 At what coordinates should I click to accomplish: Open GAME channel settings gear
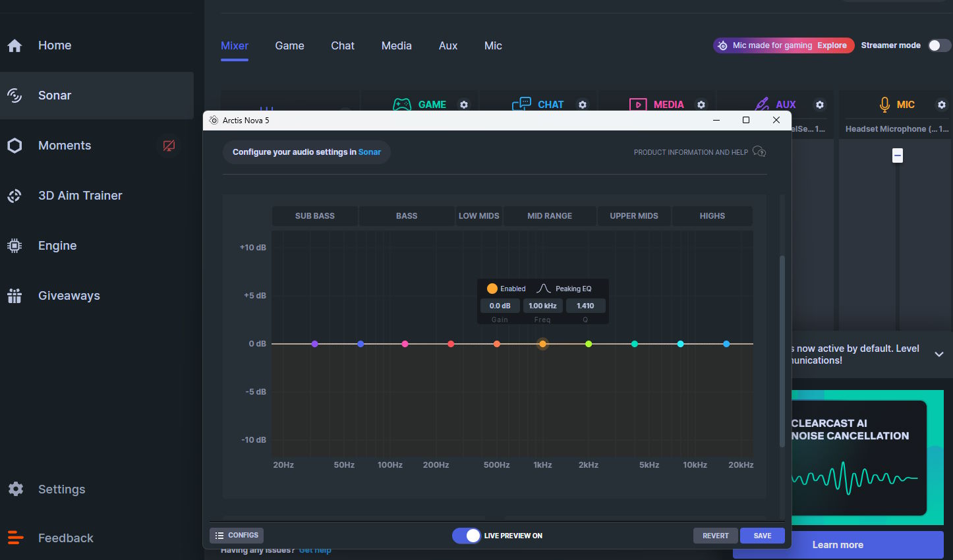[x=464, y=105]
